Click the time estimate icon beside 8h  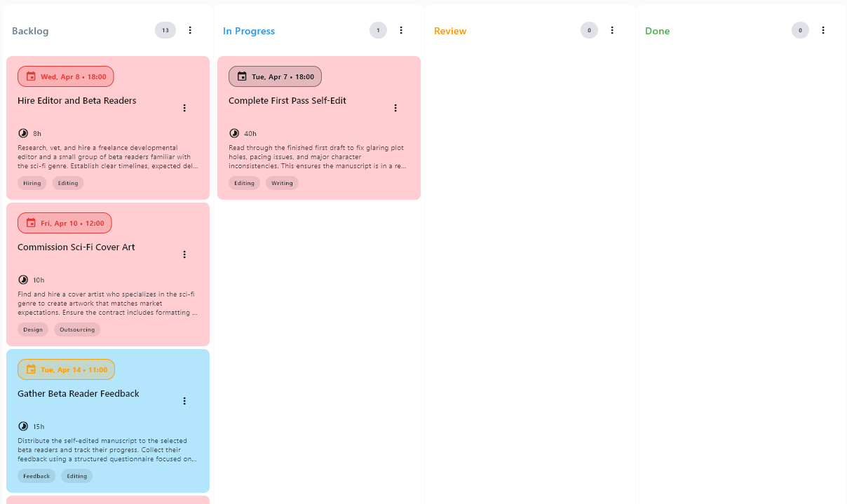[x=23, y=133]
